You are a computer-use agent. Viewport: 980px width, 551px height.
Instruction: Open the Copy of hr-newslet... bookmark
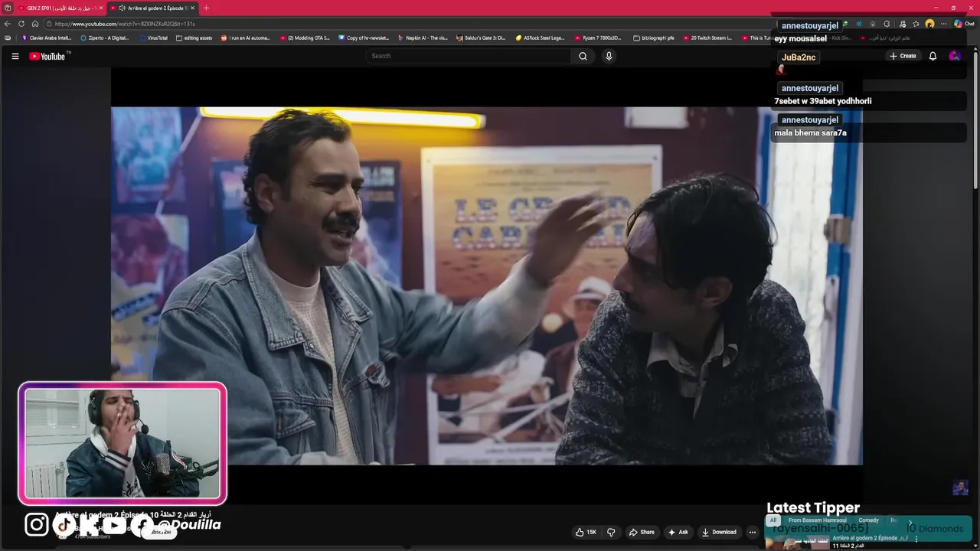point(364,37)
